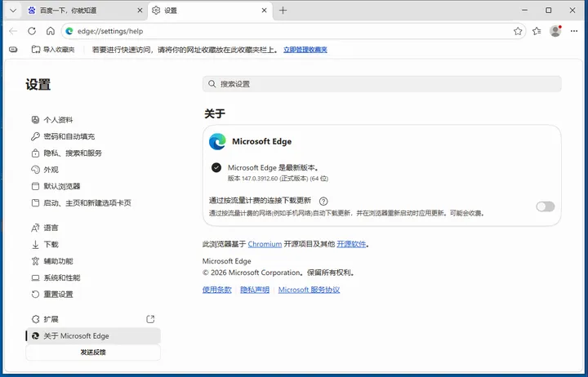588x377 pixels.
Task: Click the 外观 palette icon in sidebar
Action: (x=35, y=170)
